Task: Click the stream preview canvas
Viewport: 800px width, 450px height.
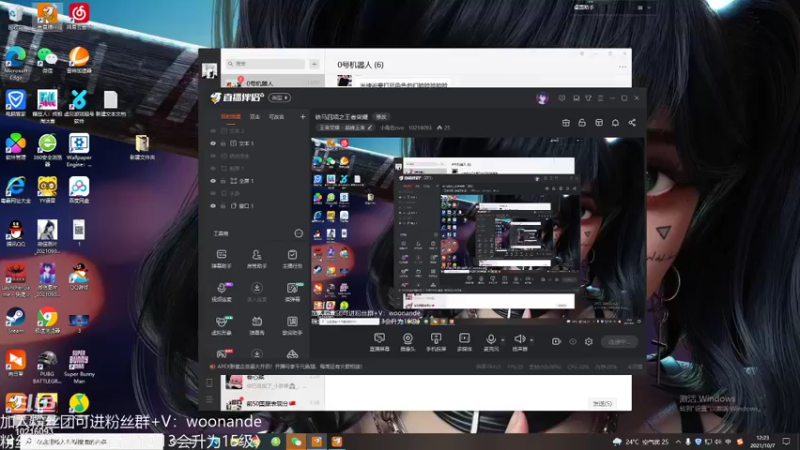Action: (x=478, y=231)
